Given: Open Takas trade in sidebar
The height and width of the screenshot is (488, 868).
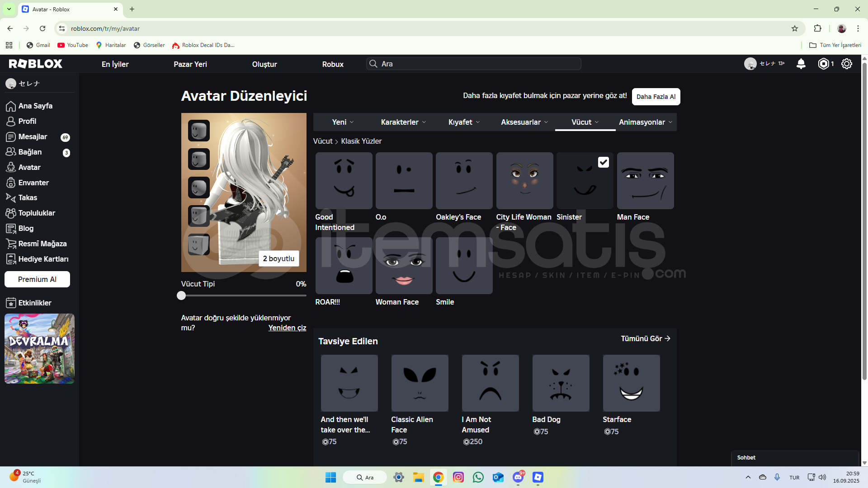Looking at the screenshot, I should tap(28, 197).
